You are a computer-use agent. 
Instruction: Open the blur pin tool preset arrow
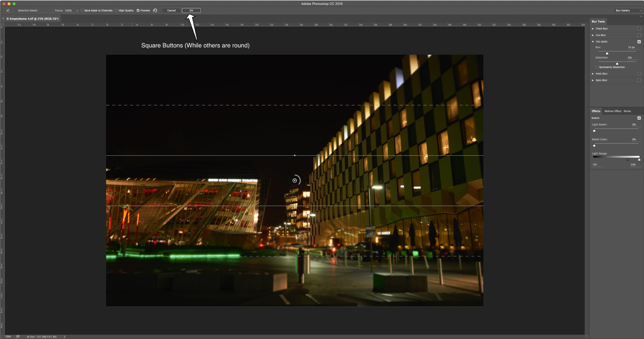click(x=12, y=11)
